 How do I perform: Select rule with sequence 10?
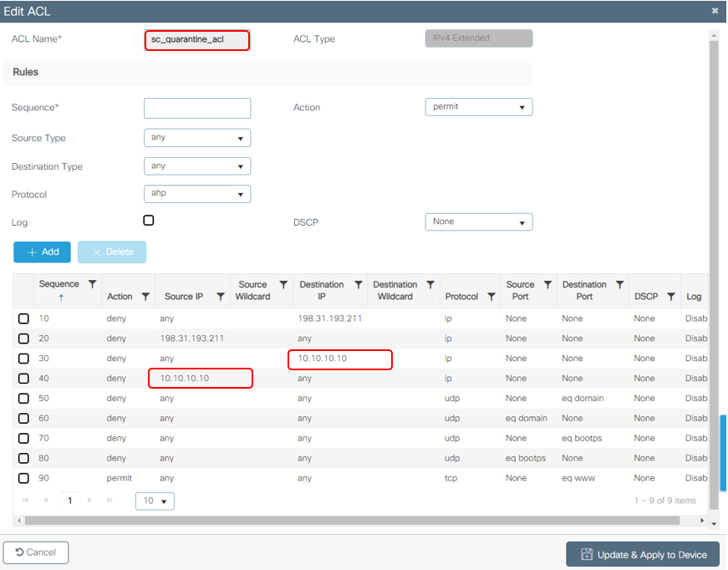pos(23,319)
